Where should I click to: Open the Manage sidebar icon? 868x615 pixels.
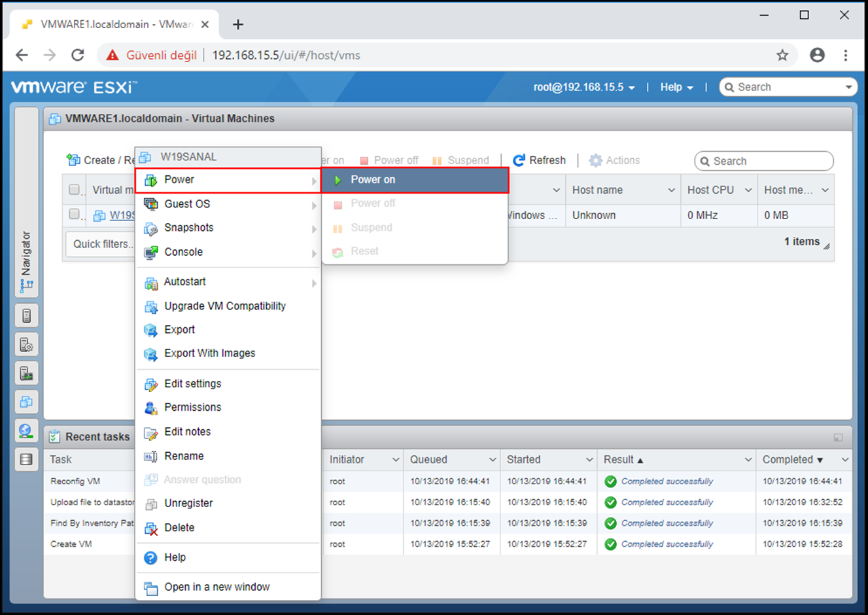(26, 345)
